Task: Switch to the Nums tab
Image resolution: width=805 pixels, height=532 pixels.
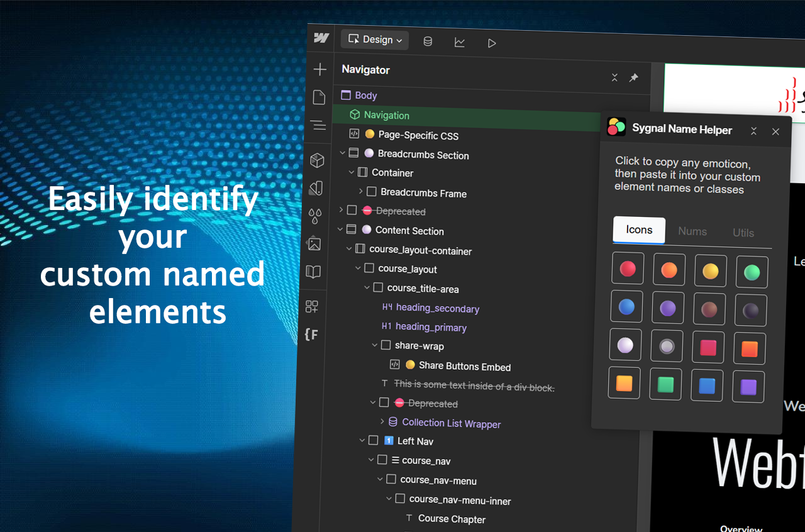Action: point(692,231)
